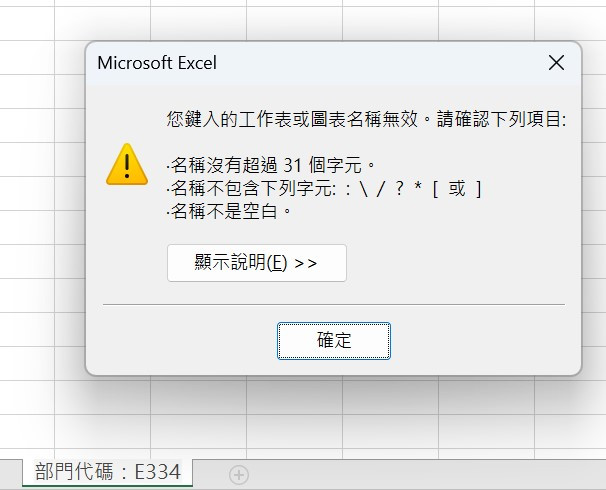
Task: Click blank dialog space right of 顯示說明 button
Action: (x=456, y=263)
